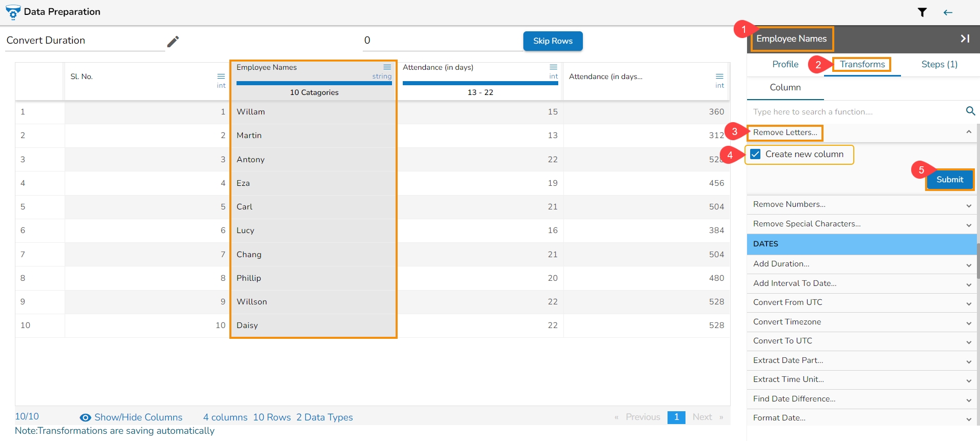Edit the name with pencil icon
The width and height of the screenshot is (980, 441).
pos(173,41)
